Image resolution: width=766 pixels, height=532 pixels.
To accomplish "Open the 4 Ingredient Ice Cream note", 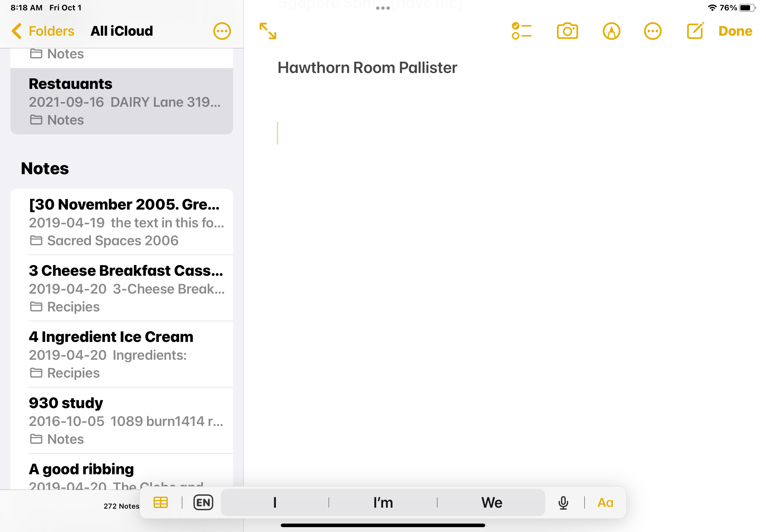I will click(127, 354).
